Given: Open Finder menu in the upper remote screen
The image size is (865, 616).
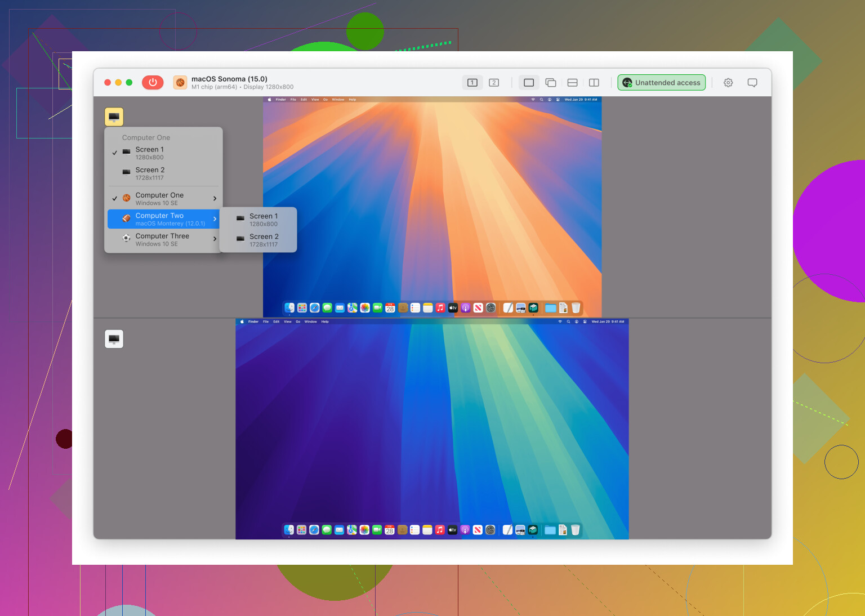Looking at the screenshot, I should tap(280, 100).
